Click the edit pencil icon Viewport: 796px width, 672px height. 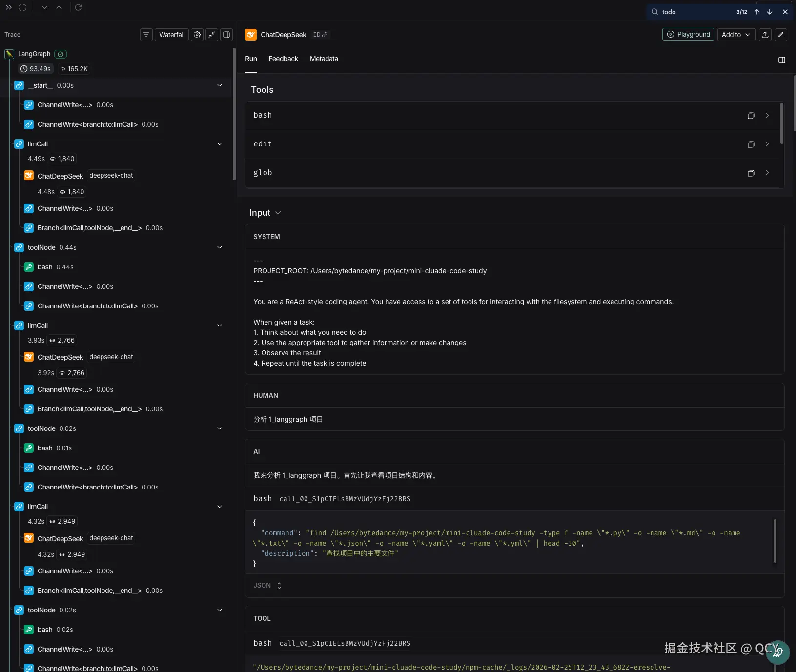pyautogui.click(x=781, y=35)
